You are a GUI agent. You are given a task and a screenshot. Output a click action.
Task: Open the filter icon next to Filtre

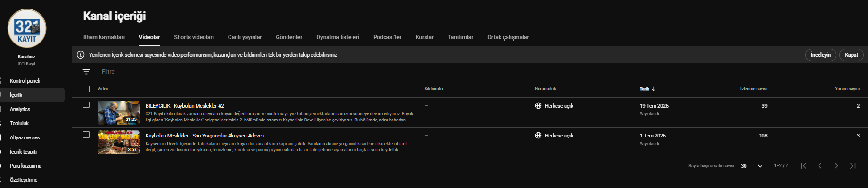point(86,72)
